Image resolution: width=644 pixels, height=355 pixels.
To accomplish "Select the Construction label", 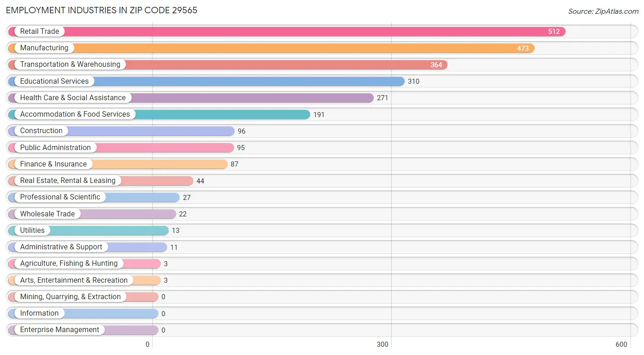I will (41, 131).
